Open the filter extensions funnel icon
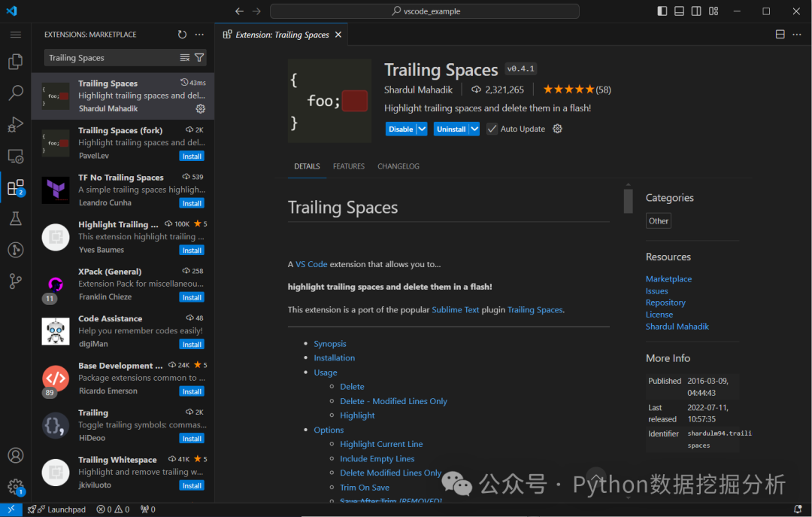Image resolution: width=812 pixels, height=517 pixels. coord(199,57)
